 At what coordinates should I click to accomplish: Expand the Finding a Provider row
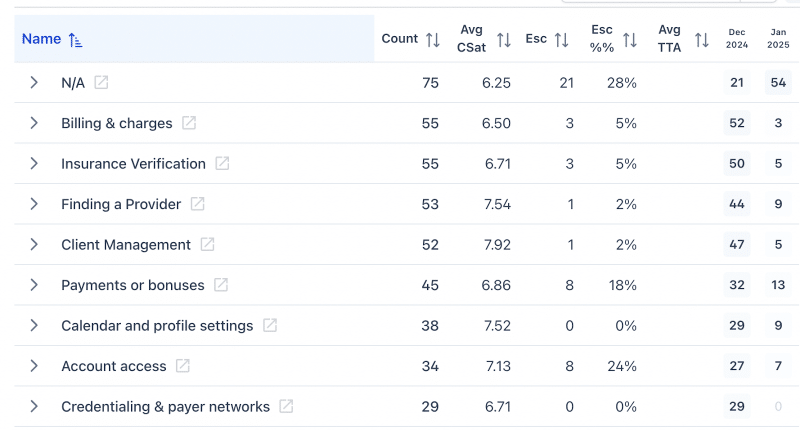[x=34, y=204]
